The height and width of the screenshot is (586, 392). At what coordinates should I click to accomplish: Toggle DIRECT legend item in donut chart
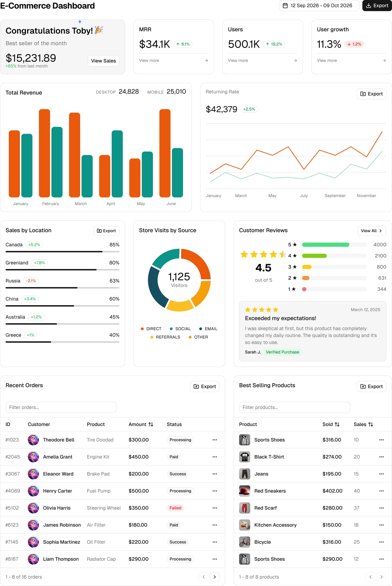pos(151,329)
